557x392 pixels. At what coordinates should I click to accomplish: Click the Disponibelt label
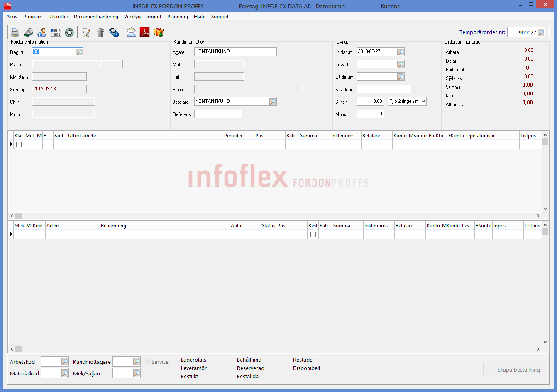pos(307,368)
